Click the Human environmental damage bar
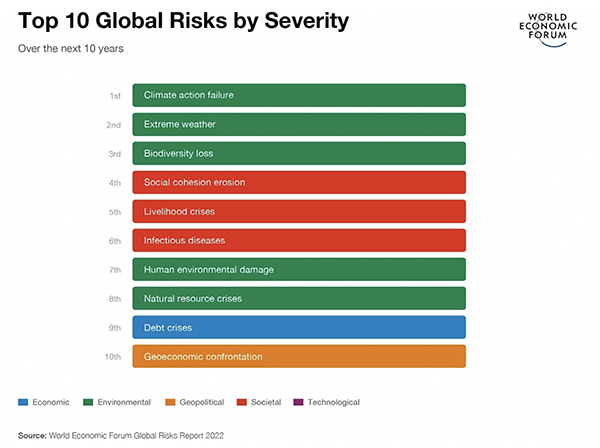This screenshot has width=600, height=448. (x=299, y=269)
